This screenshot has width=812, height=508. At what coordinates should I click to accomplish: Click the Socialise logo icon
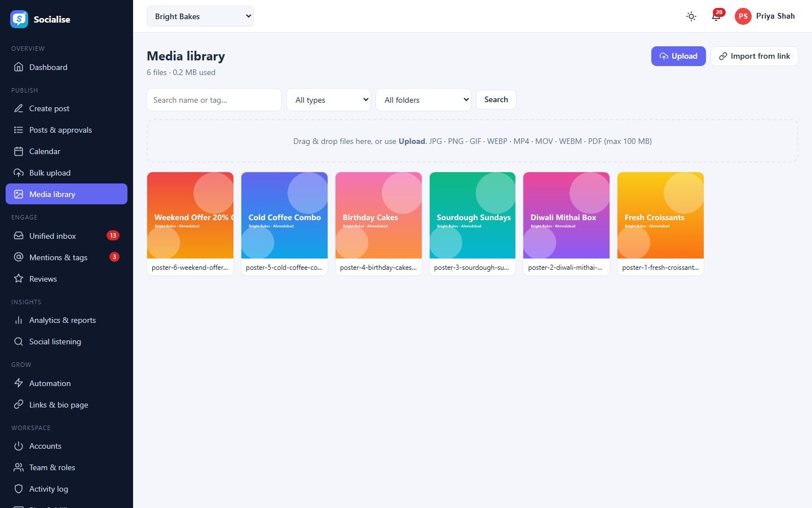click(x=19, y=19)
